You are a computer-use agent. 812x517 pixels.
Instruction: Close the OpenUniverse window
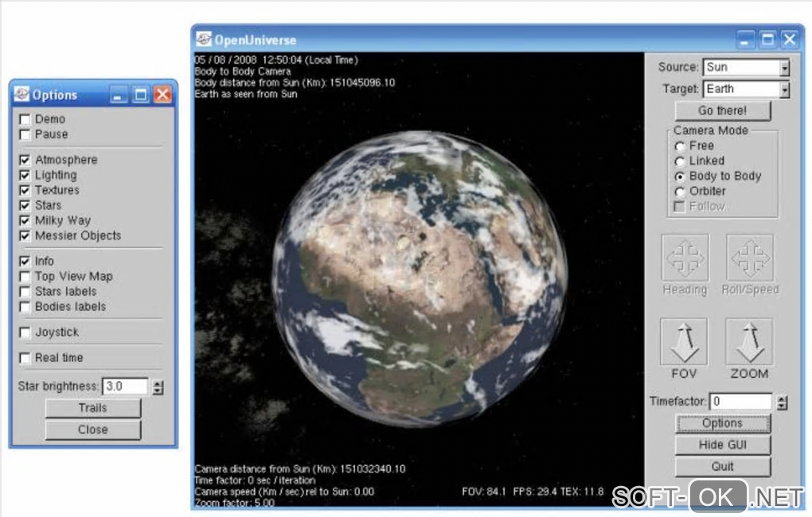790,39
